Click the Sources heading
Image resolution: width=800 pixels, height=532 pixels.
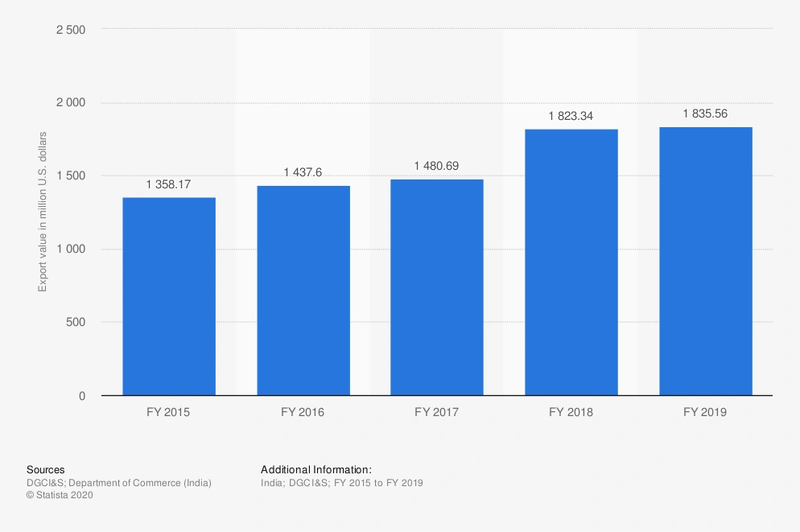point(45,470)
